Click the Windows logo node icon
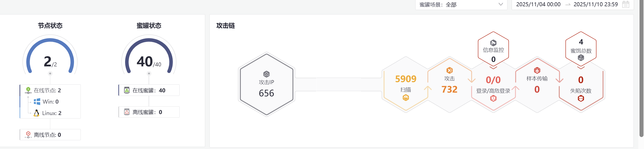 (37, 102)
